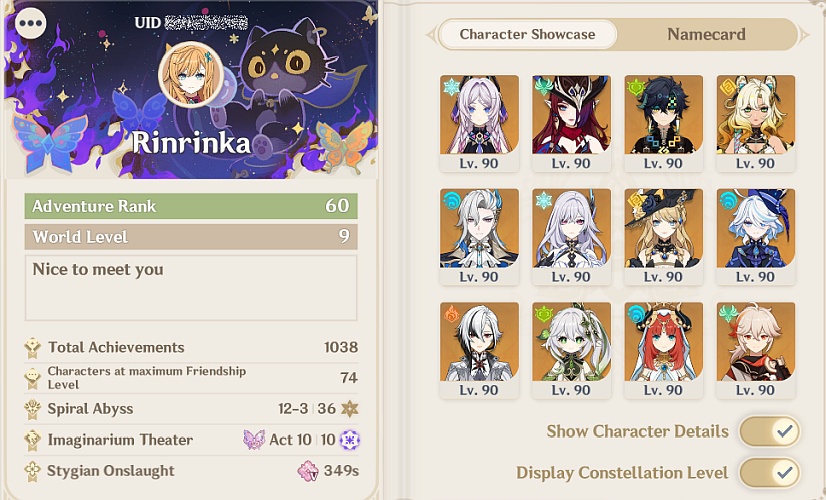This screenshot has height=500, width=826.
Task: Click the Stygian Onslaught pink flower icon
Action: click(x=308, y=470)
